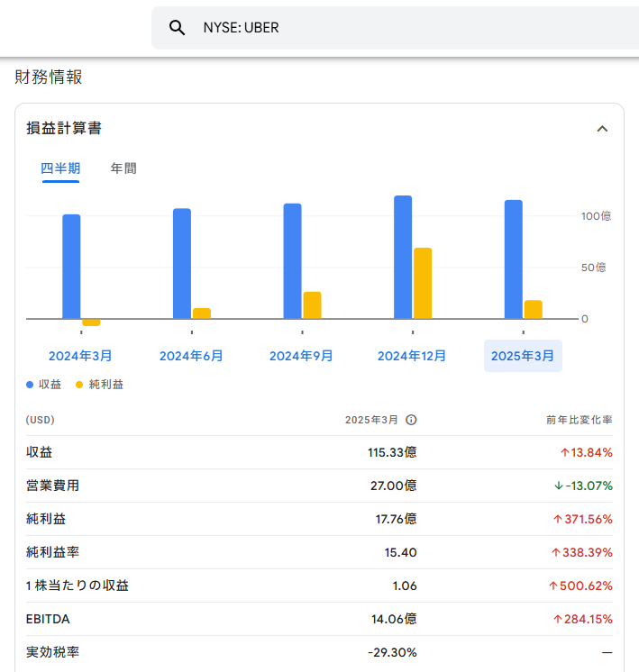Click the 15.40 margin value
The image size is (639, 672).
(400, 552)
